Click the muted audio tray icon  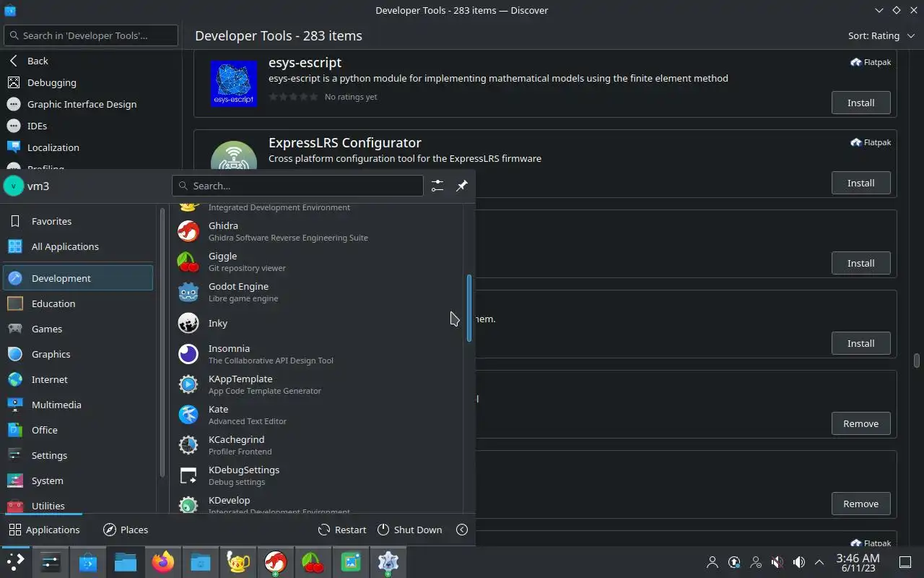point(777,562)
